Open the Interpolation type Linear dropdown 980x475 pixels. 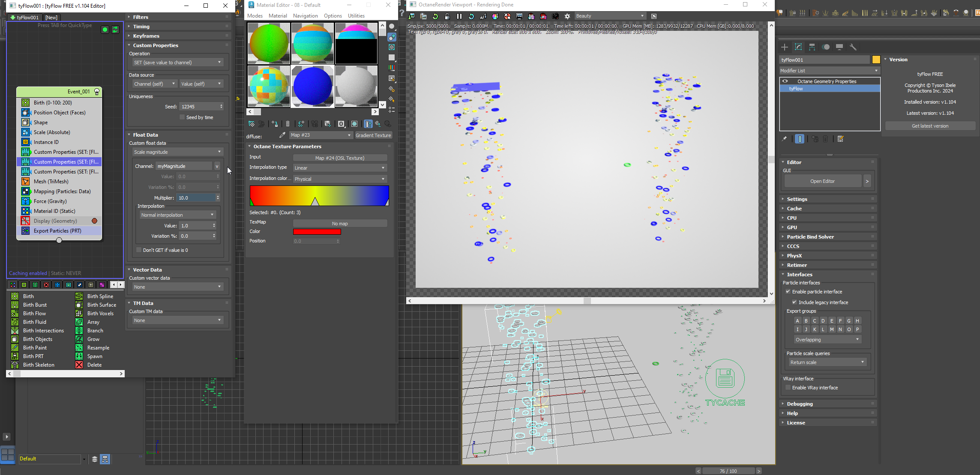(339, 168)
